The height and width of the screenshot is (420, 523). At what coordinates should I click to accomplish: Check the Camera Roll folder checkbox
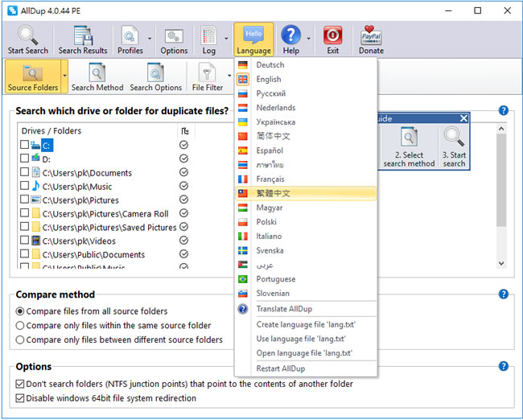coord(24,213)
